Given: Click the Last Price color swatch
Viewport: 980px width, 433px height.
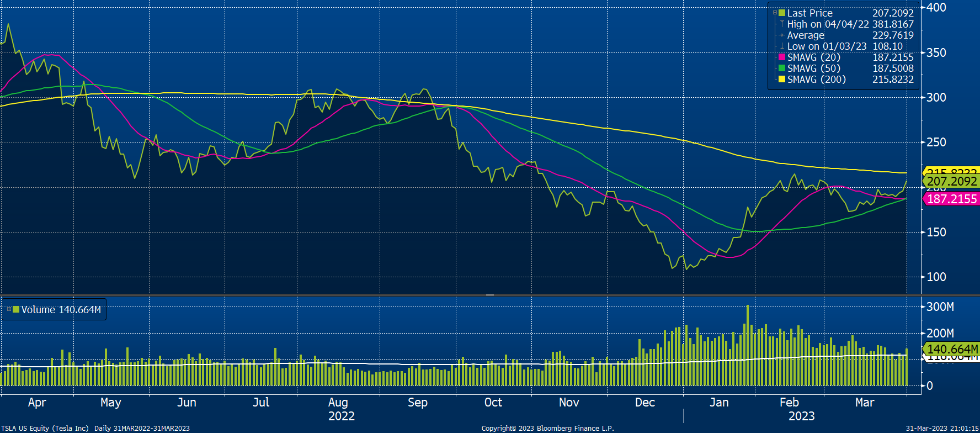Looking at the screenshot, I should click(781, 13).
